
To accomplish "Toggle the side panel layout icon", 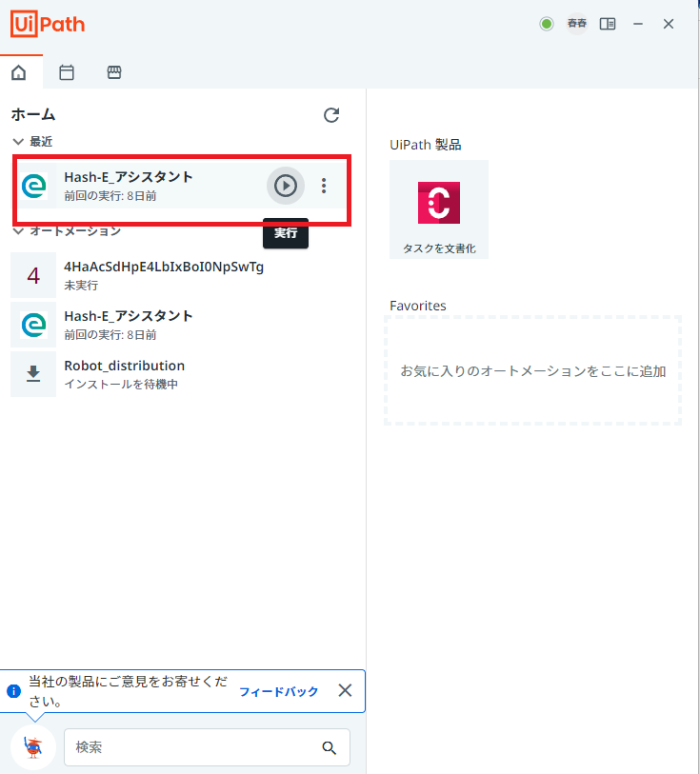I will coord(608,24).
